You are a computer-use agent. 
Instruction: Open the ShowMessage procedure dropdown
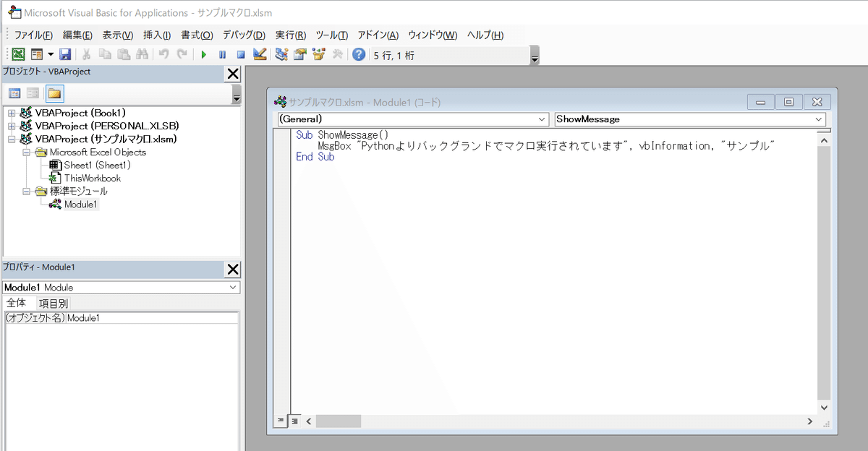tap(816, 119)
